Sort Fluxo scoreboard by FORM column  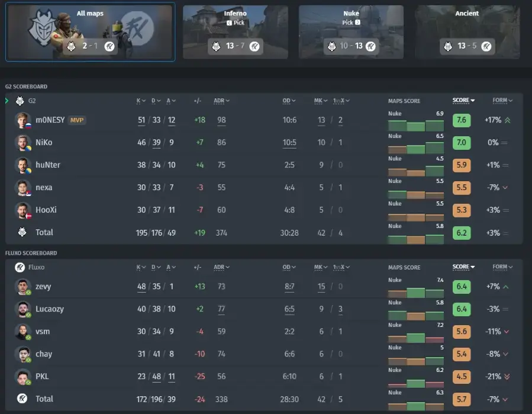(502, 267)
